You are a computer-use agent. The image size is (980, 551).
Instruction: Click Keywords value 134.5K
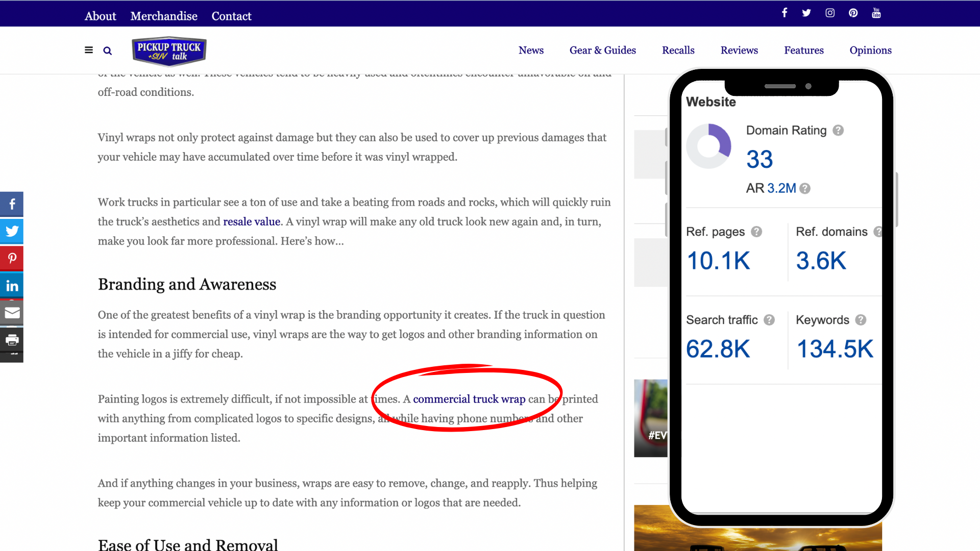[x=835, y=349]
